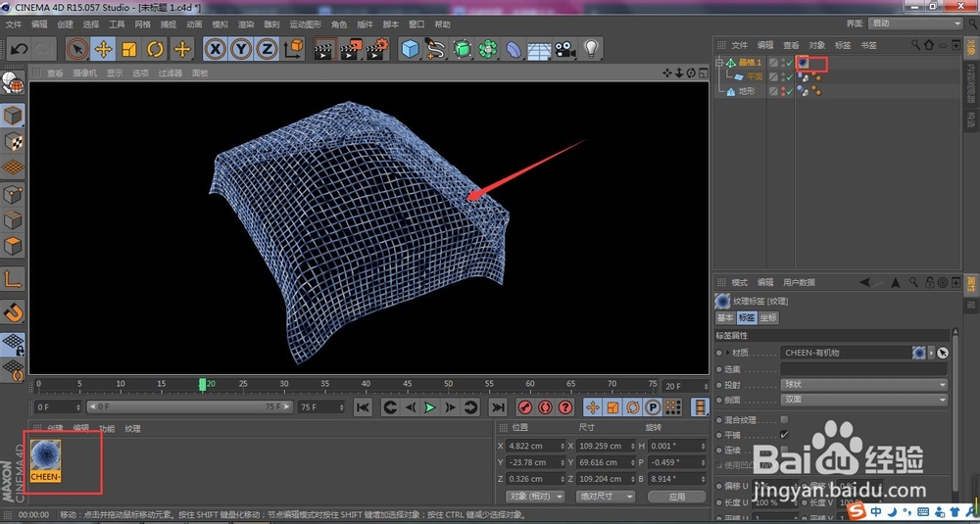
Task: Open the viewport 摄像机 menu
Action: tap(84, 73)
